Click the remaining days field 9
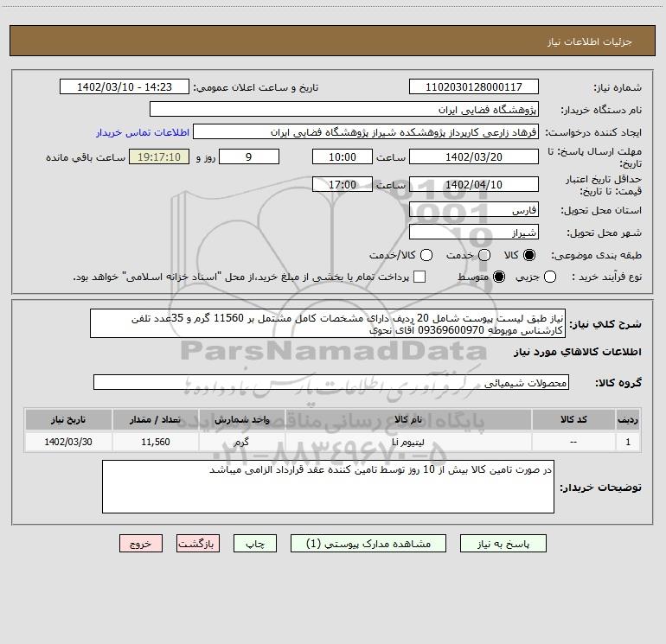The image size is (666, 644). (x=249, y=156)
